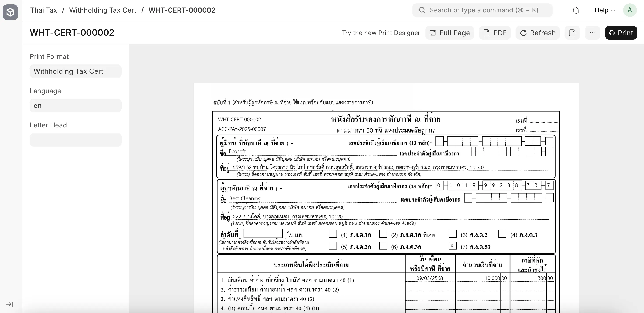
Task: Focus the search or command bar
Action: pos(482,10)
